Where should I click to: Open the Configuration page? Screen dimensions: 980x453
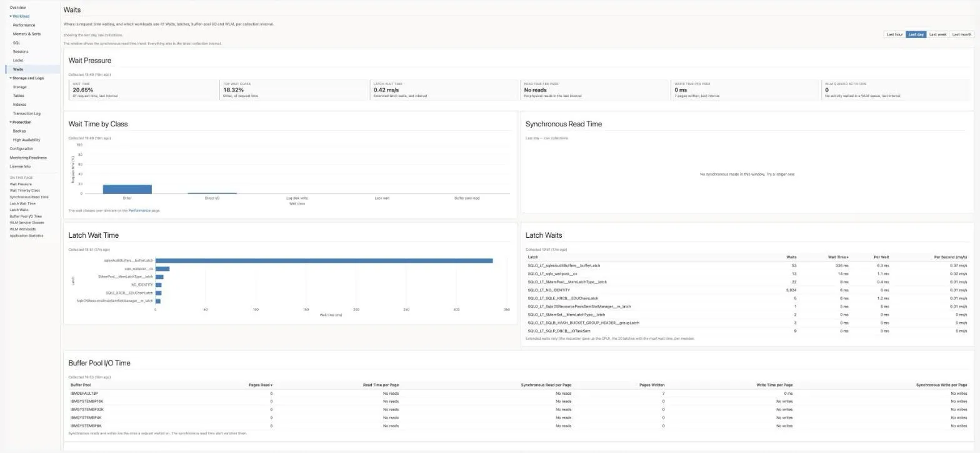21,149
